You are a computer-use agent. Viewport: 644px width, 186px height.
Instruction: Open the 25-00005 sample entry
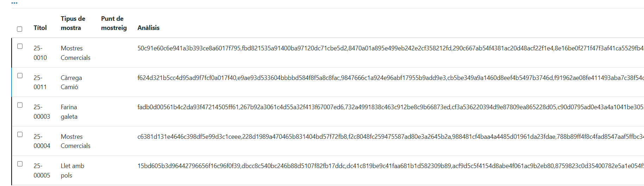42,170
